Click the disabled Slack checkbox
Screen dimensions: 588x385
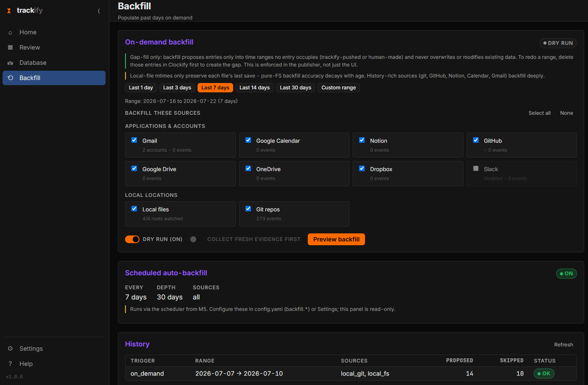tap(476, 169)
